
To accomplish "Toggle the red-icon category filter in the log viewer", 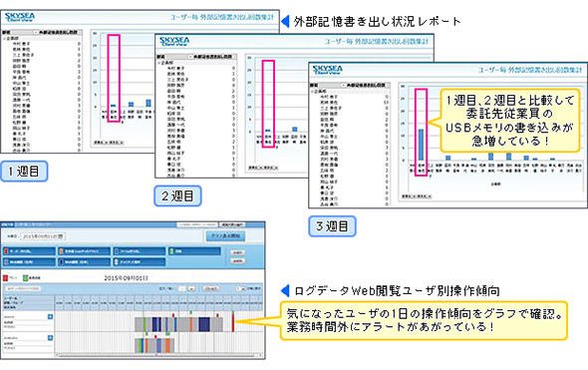I will click(x=29, y=251).
